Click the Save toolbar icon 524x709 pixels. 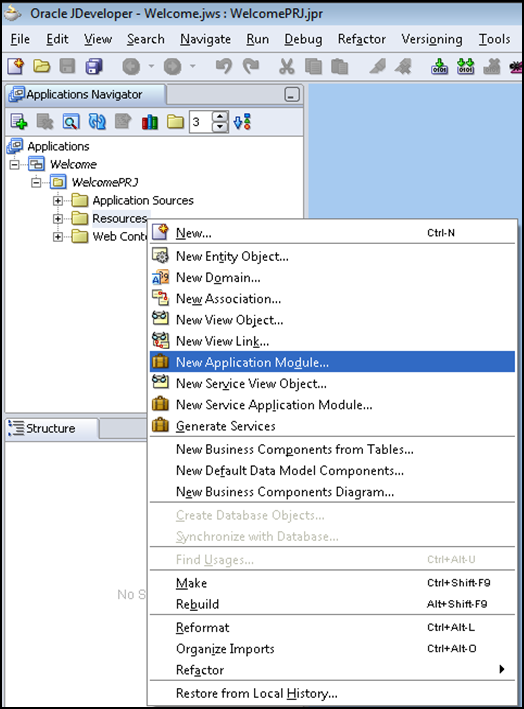click(67, 66)
